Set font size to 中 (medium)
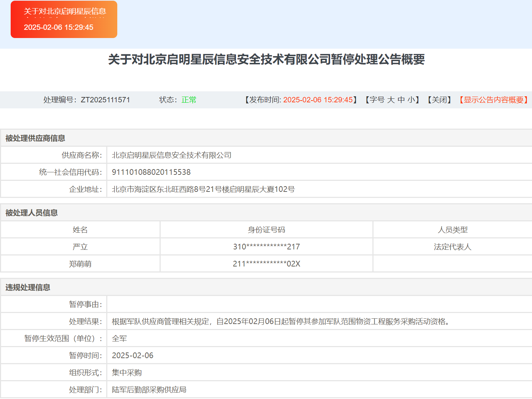Screen dimensions: 532x399 point(401,100)
